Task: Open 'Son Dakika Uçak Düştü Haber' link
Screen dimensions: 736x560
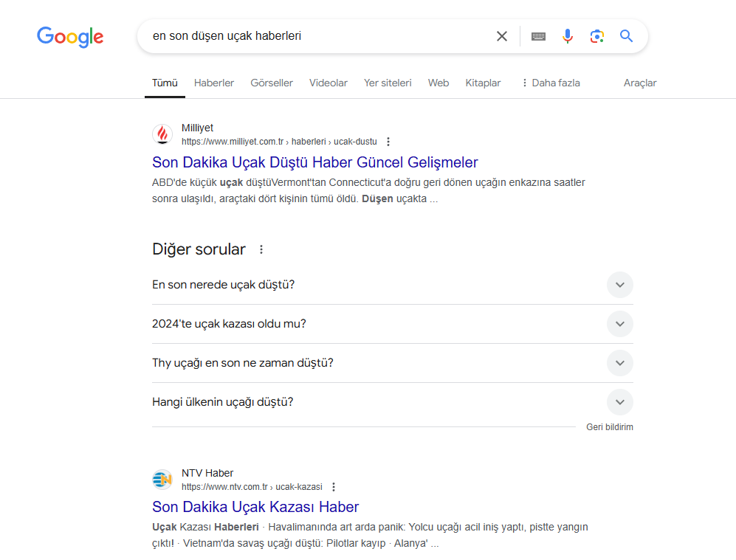Action: pos(315,162)
